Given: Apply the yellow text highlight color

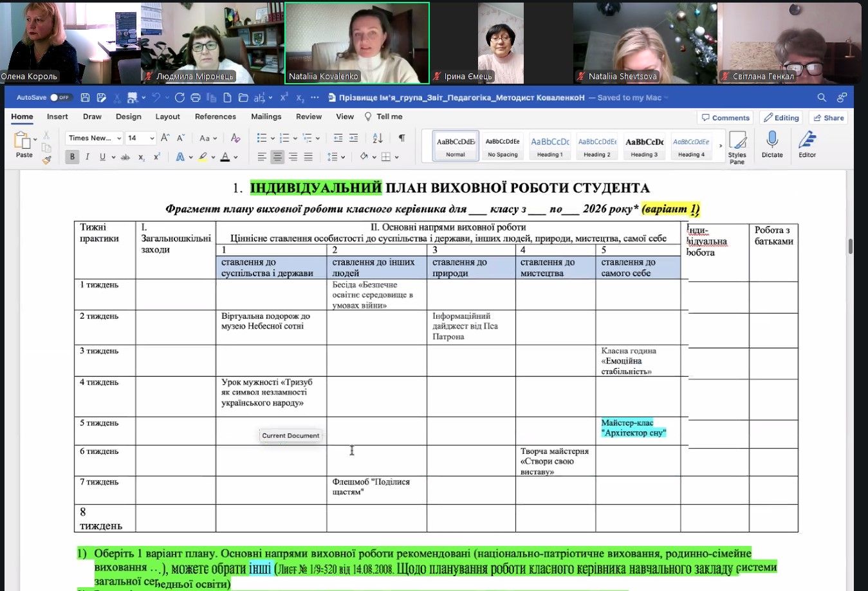Looking at the screenshot, I should coord(203,157).
